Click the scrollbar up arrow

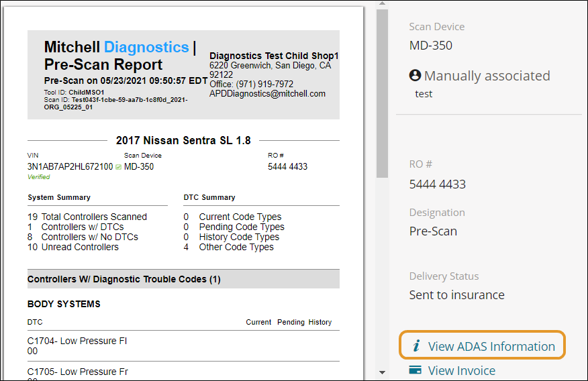coord(382,3)
